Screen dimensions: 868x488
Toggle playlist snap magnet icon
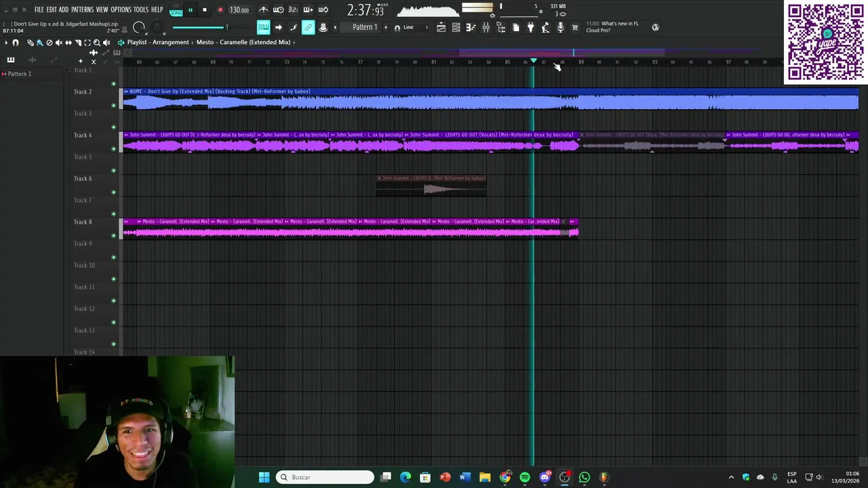point(15,42)
